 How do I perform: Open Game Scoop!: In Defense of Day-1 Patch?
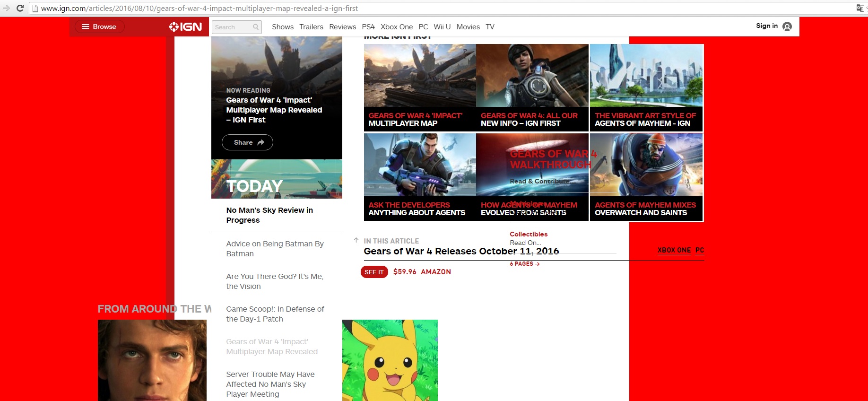[275, 314]
